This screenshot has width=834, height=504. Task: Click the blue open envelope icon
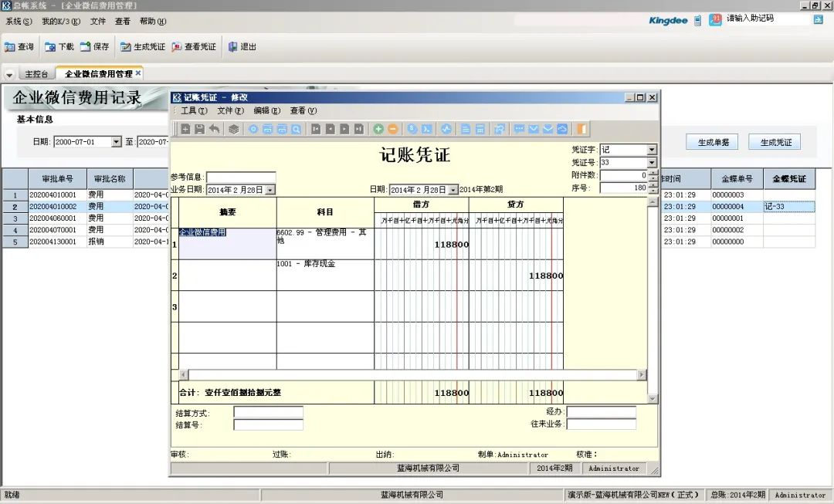548,129
